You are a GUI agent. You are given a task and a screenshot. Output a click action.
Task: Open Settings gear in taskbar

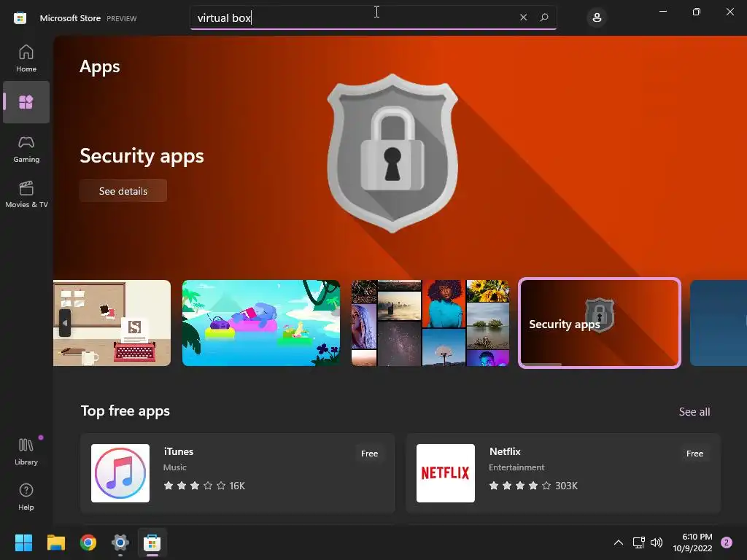pos(120,542)
